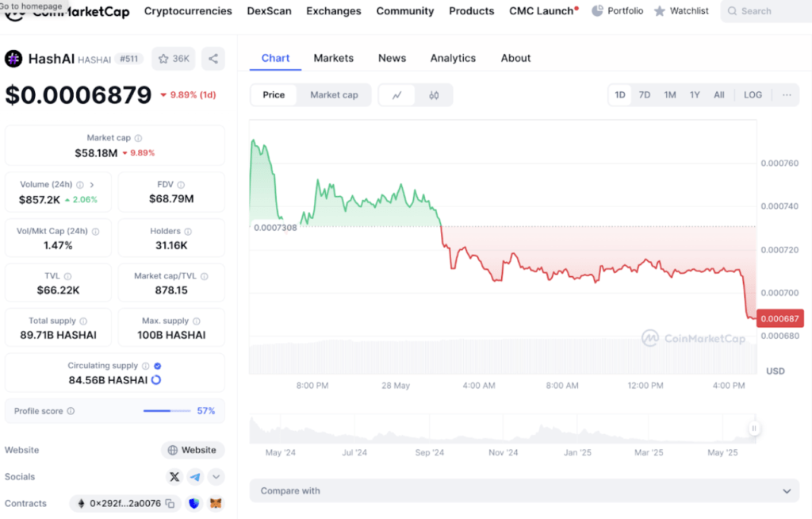Switch to line chart view
Screen dimensions: 812x519
[397, 95]
